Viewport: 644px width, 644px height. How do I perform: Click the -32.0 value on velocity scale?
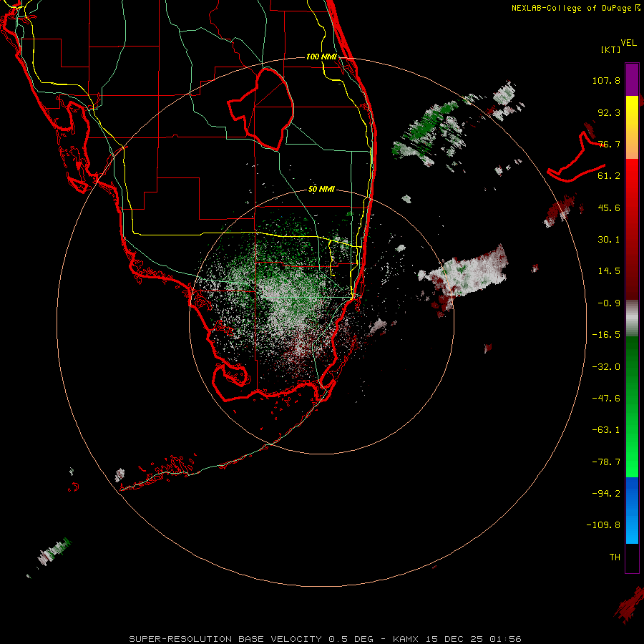[606, 367]
